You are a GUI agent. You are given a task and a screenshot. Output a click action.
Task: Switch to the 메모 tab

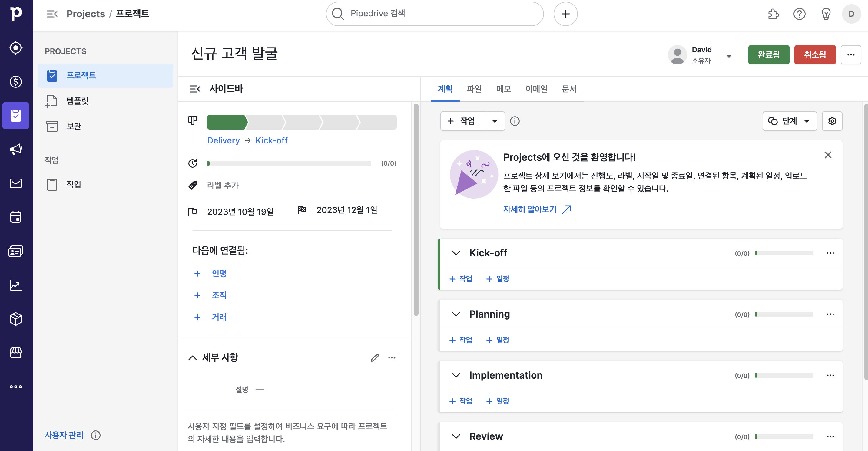[x=503, y=89]
